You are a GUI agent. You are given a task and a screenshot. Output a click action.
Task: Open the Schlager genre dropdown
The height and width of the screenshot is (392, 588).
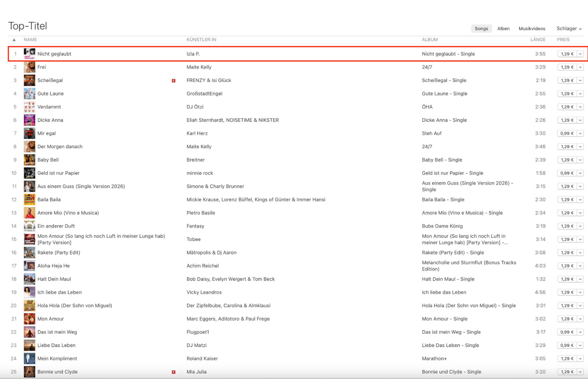569,29
